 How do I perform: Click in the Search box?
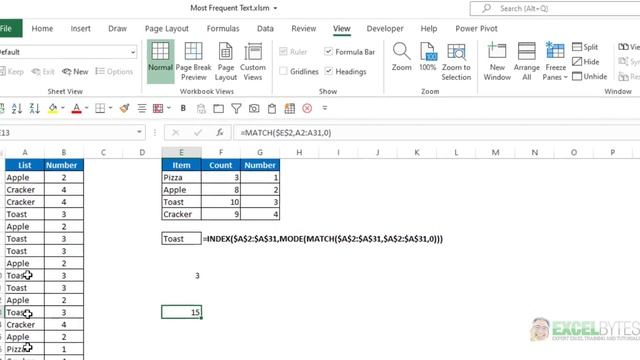tap(555, 8)
